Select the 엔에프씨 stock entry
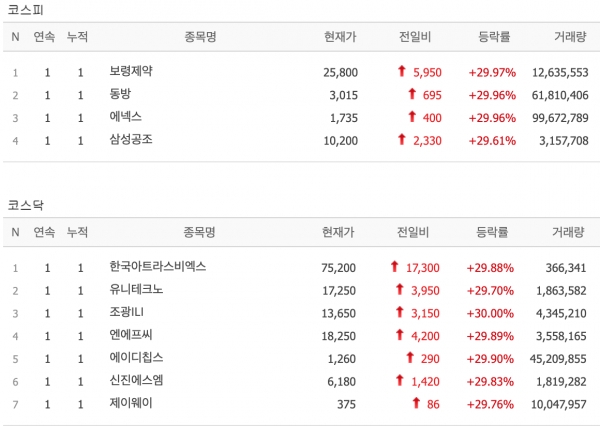The image size is (600, 426). tap(131, 335)
